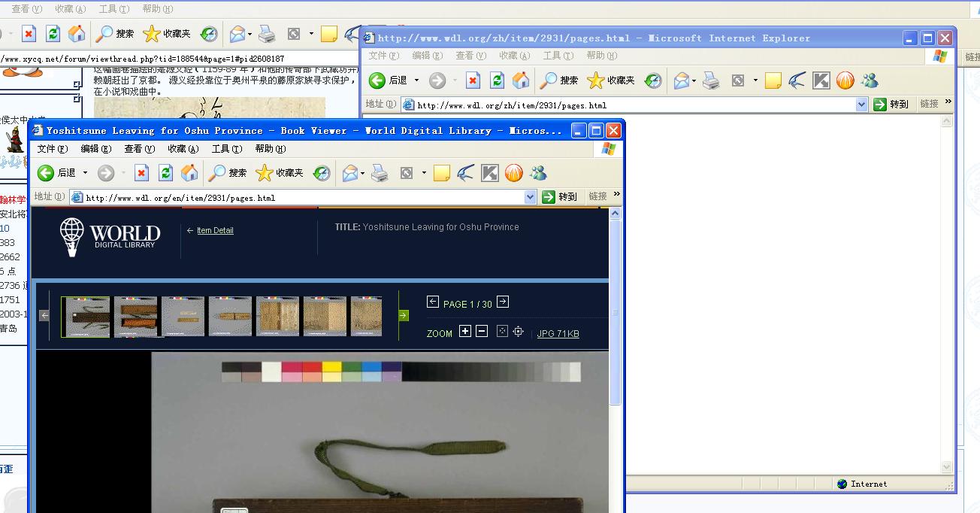Open Messenger icon in Yoshitsune Book Viewer toolbar
The width and height of the screenshot is (980, 513).
point(538,173)
